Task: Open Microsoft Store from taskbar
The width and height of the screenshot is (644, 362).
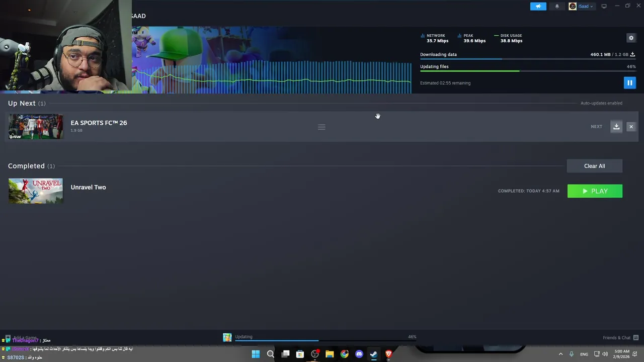Action: pos(300,354)
